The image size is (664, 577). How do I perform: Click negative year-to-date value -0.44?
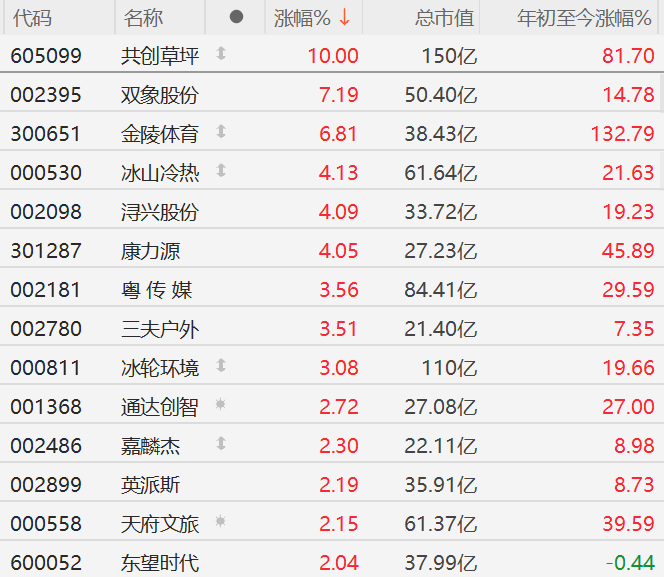click(x=631, y=563)
